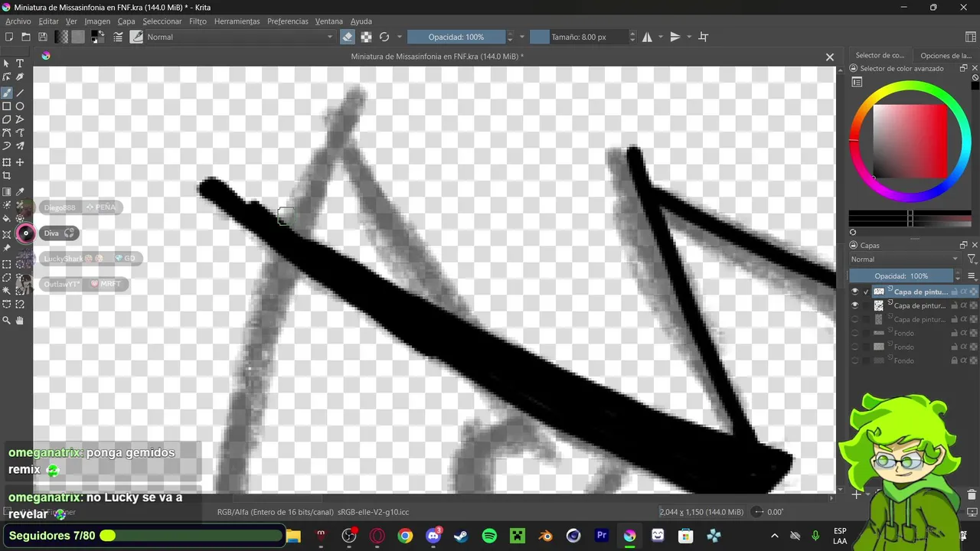
Task: Unlock the bottom Fondo layer
Action: [x=954, y=360]
